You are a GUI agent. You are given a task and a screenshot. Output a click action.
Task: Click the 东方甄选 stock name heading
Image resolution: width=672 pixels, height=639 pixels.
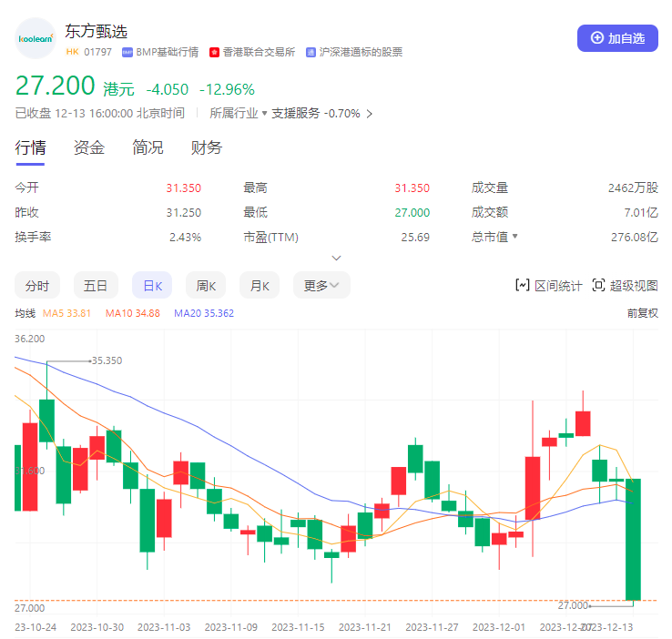tap(96, 31)
